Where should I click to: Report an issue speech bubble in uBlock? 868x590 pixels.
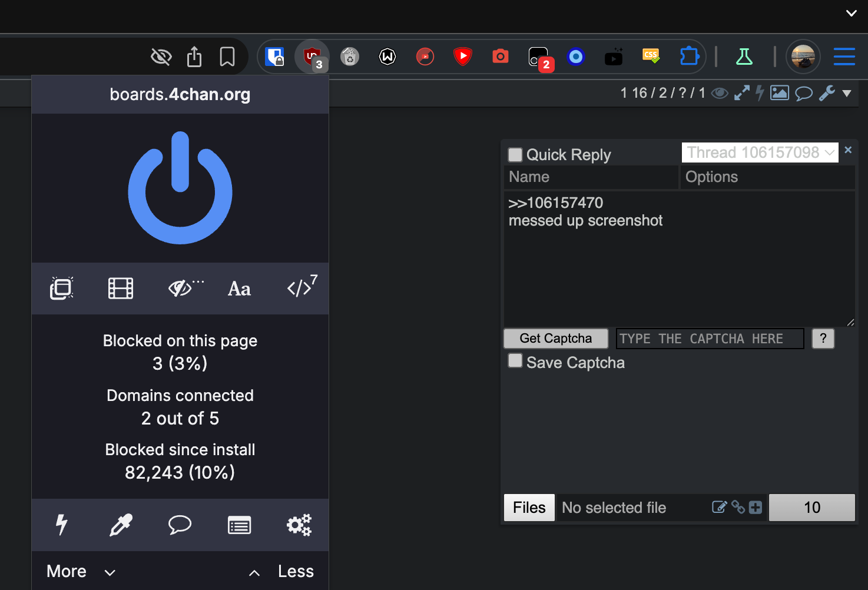point(180,525)
